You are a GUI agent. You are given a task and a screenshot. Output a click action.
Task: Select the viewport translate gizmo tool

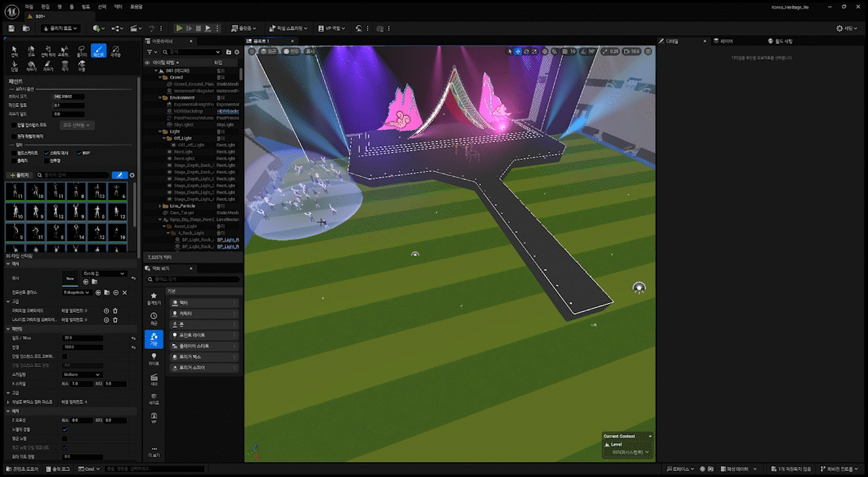(x=518, y=51)
